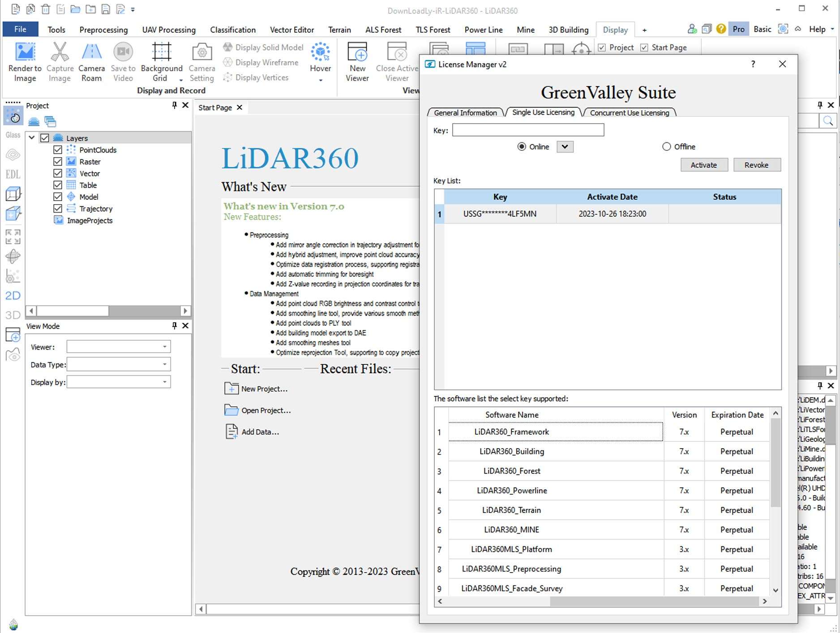Click the New Project icon on Start Page
Screen dimensions: 840x633
point(231,389)
